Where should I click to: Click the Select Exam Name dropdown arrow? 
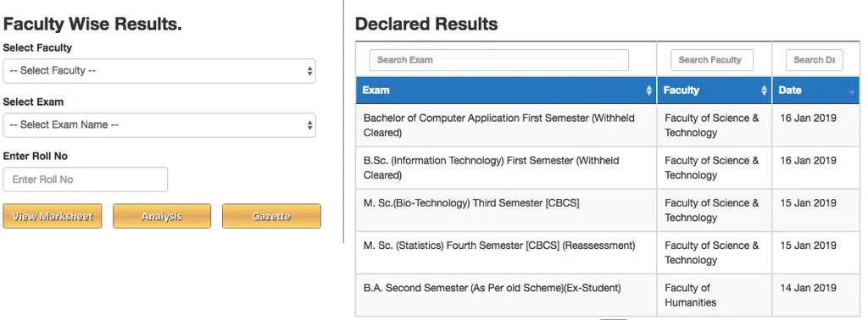click(309, 125)
